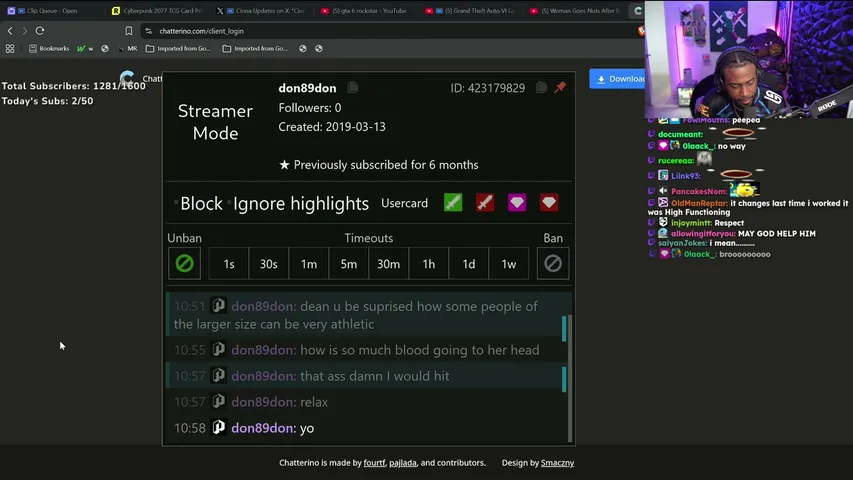Open the pajlada link in the footer
The image size is (853, 480).
[x=403, y=463]
